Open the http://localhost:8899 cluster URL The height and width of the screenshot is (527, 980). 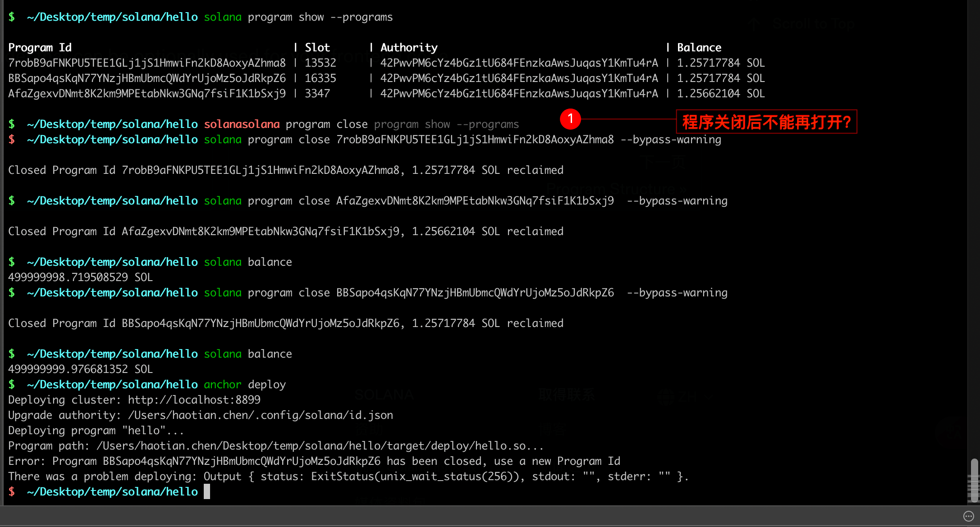pyautogui.click(x=194, y=400)
